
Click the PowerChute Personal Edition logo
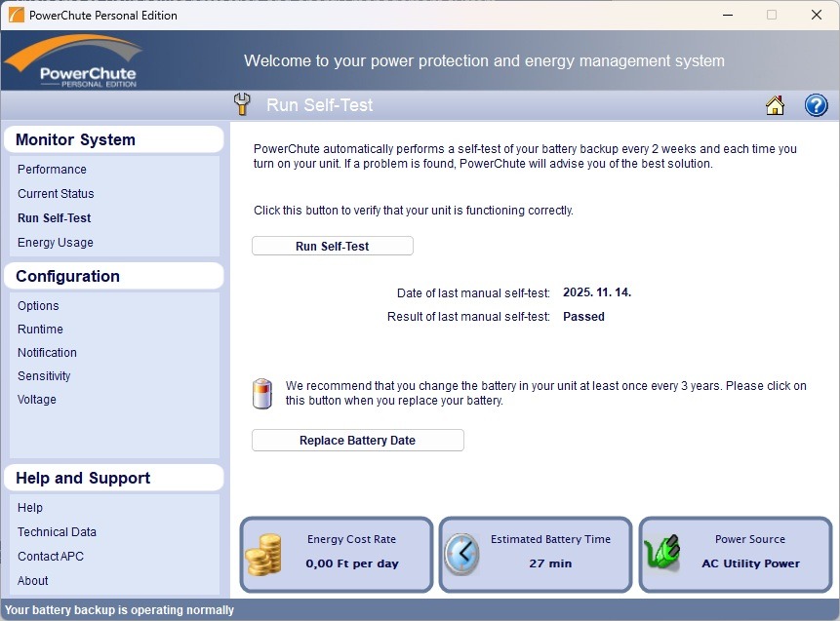click(x=75, y=60)
